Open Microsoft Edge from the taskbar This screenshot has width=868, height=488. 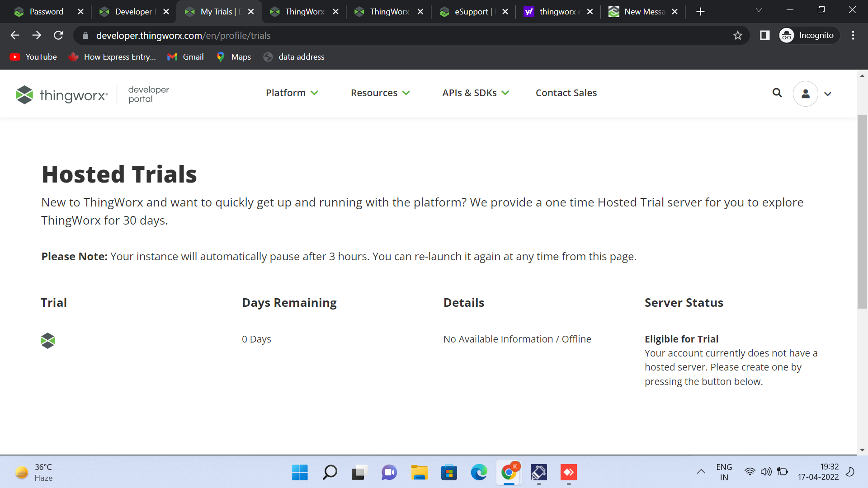479,473
